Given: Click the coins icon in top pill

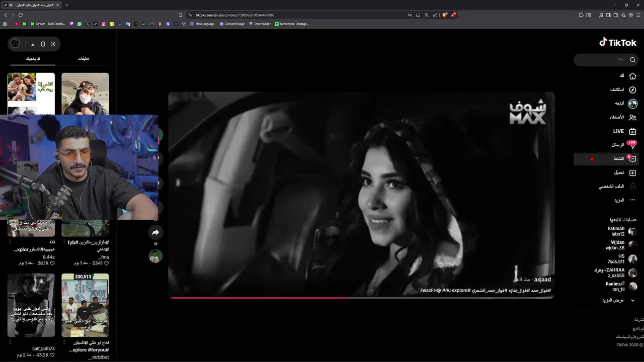Looking at the screenshot, I should [53, 44].
